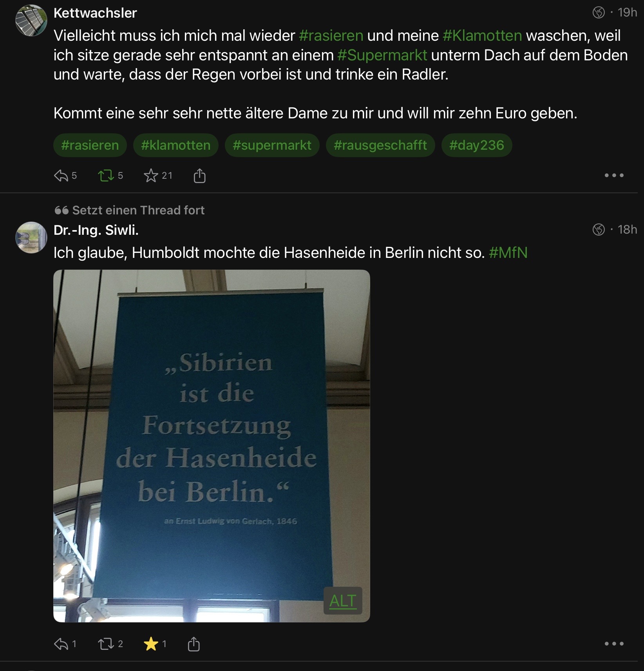This screenshot has height=671, width=644.
Task: View Dr.-Ing. Siwli's profile avatar
Action: pos(31,238)
